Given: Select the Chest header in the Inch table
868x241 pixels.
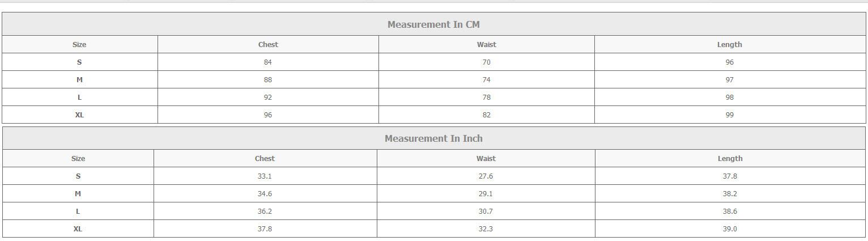Looking at the screenshot, I should coord(265,158).
